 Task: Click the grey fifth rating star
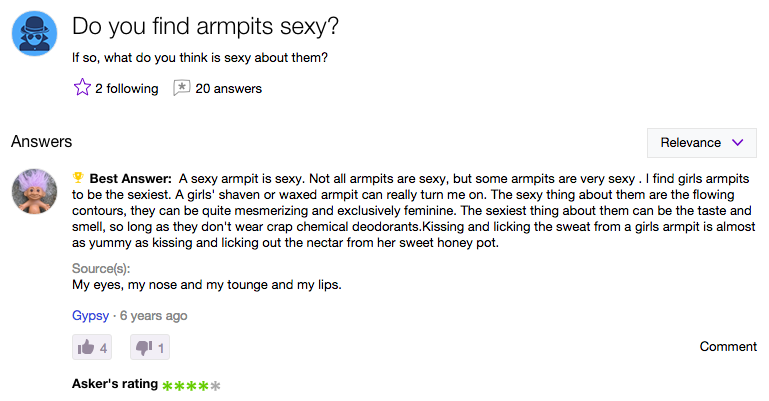tap(215, 386)
